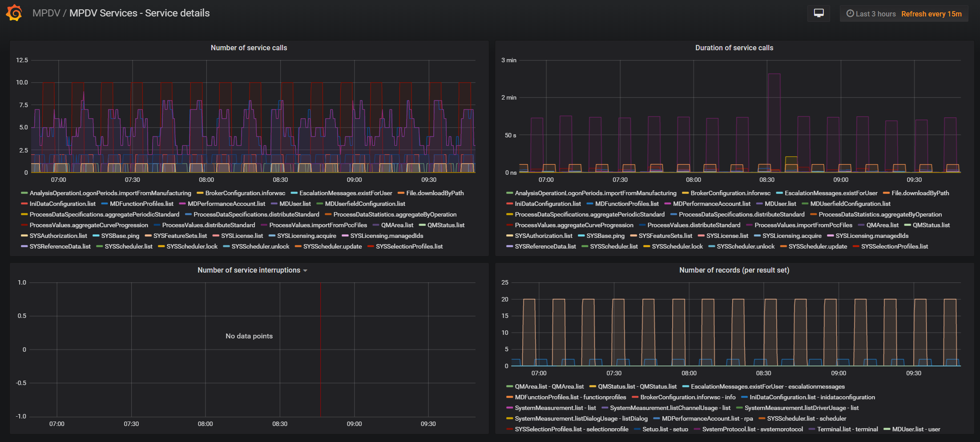Toggle SYSScheduler.list - scheduler series

click(807, 418)
